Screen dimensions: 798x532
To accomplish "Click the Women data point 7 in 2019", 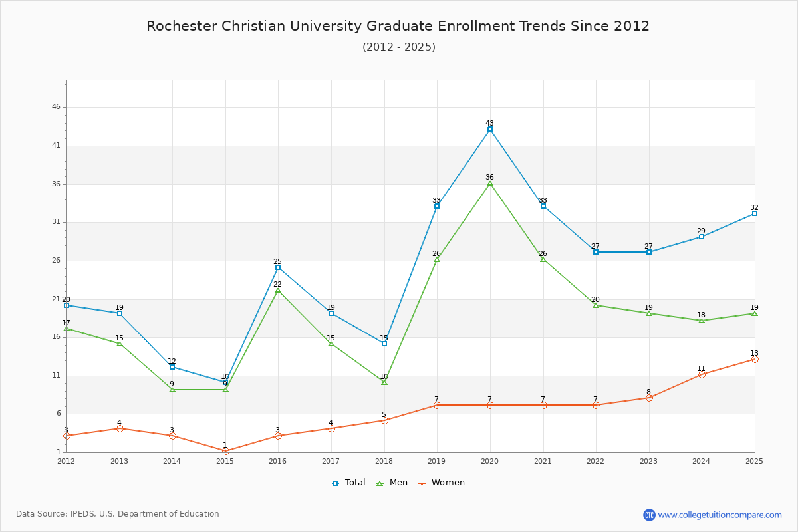I will pos(437,405).
